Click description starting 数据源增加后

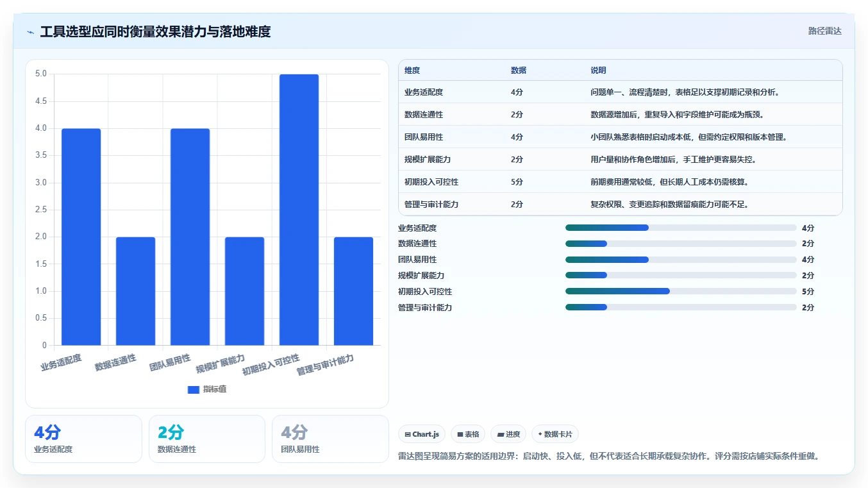pyautogui.click(x=677, y=115)
